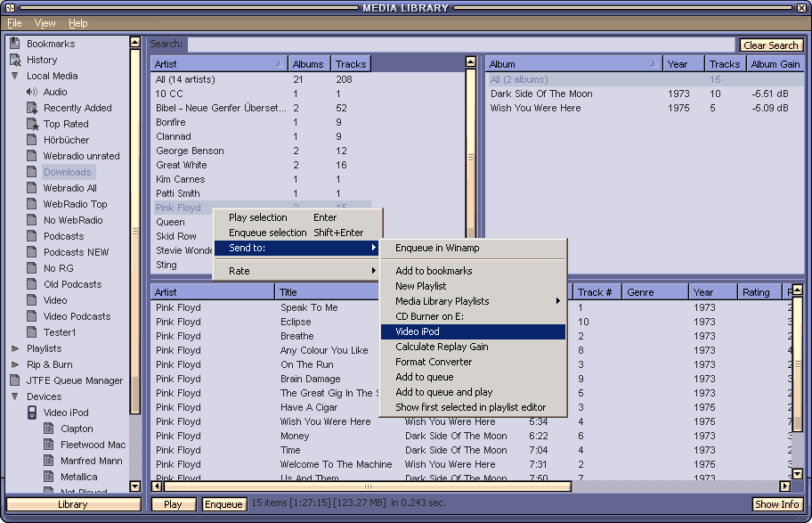Select George Benson in artist list

[262, 151]
